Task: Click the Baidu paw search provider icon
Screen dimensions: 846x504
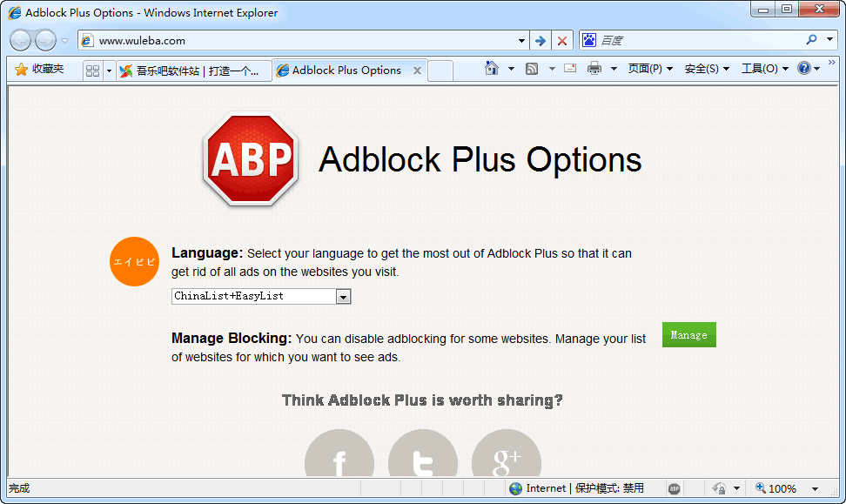Action: point(588,40)
